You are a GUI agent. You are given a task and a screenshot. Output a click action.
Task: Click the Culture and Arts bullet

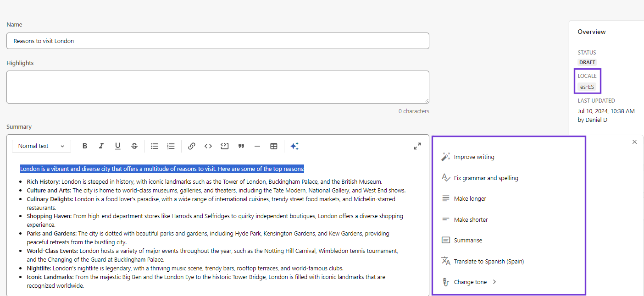click(x=216, y=191)
